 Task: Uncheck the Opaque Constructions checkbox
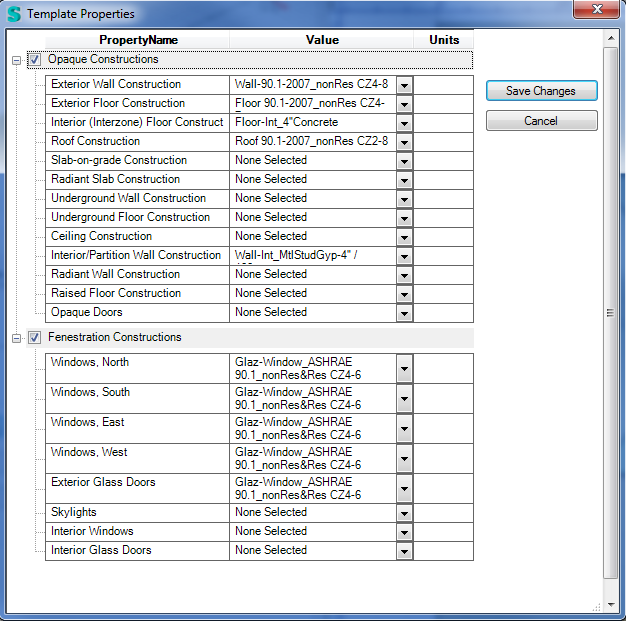pos(35,60)
